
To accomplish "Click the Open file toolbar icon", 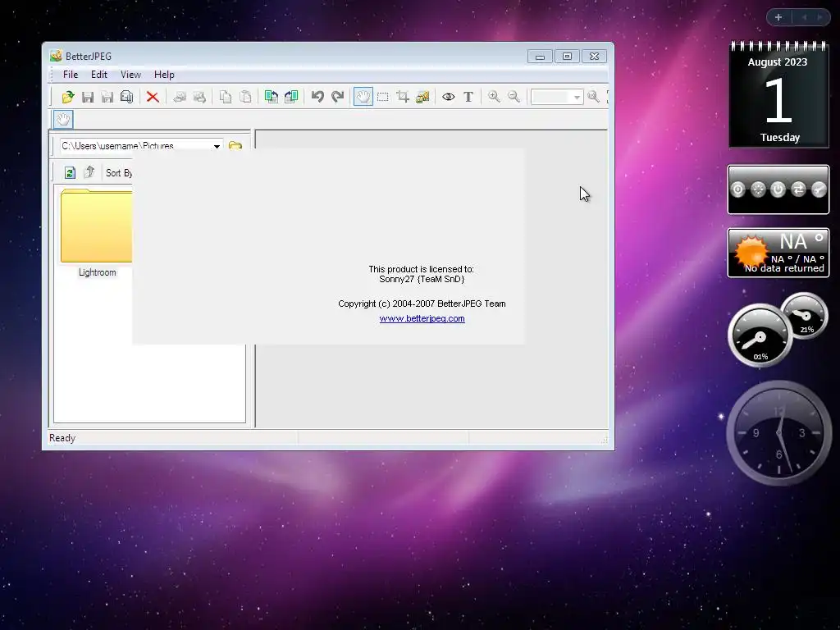I will point(68,97).
